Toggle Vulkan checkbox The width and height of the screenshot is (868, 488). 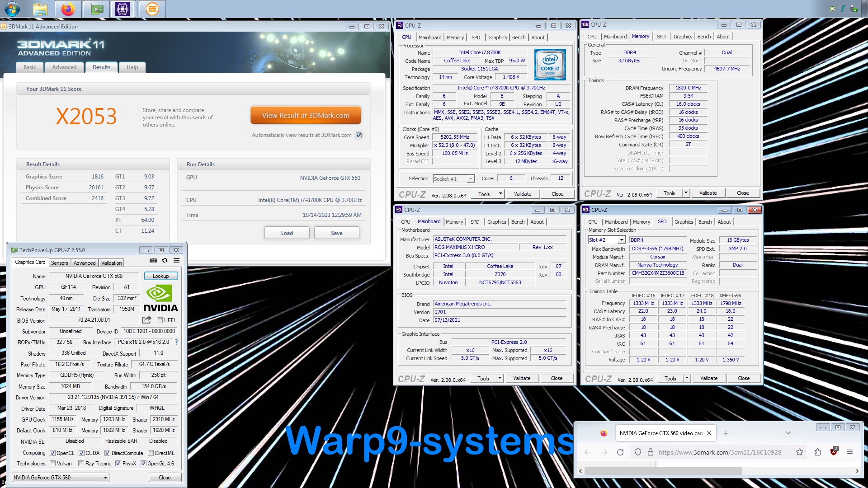pyautogui.click(x=52, y=464)
